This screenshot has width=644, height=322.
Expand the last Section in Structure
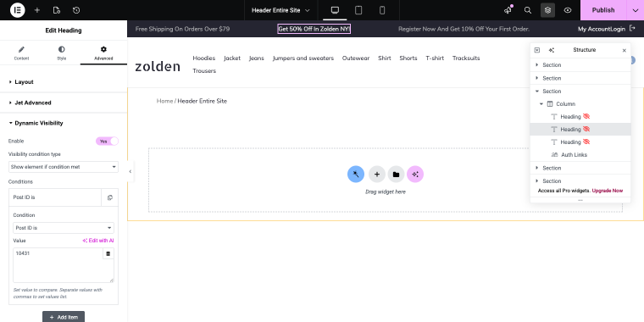(x=536, y=180)
